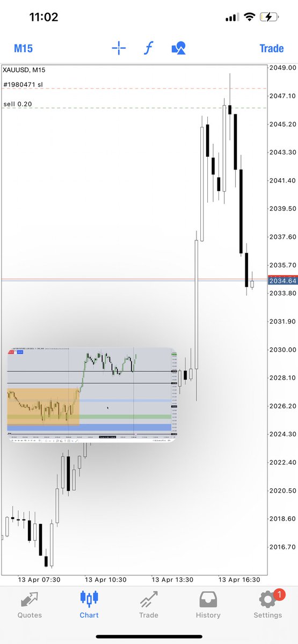
Task: Tap the red notification badge on Settings
Action: coord(279,594)
